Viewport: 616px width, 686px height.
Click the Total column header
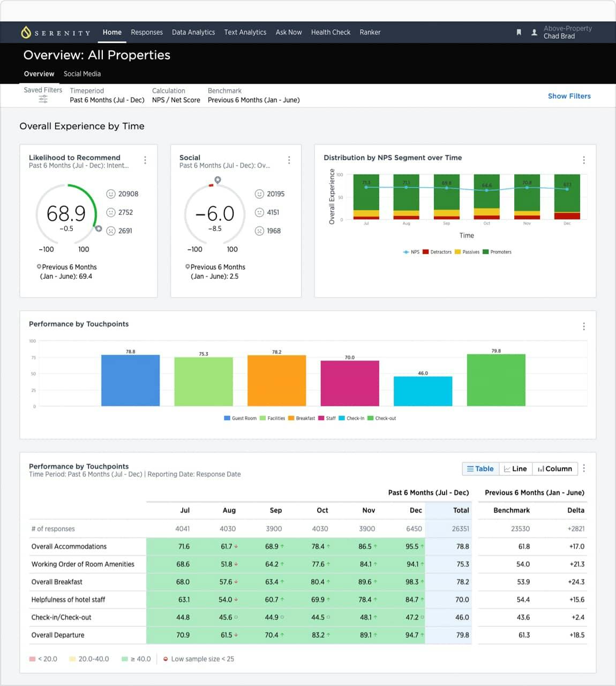tap(461, 510)
